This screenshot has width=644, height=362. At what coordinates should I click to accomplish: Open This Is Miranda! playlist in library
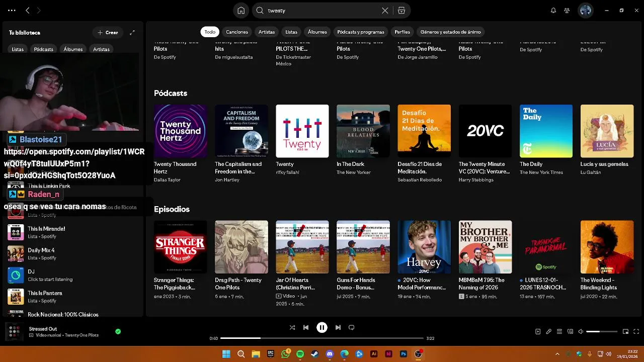[73, 232]
